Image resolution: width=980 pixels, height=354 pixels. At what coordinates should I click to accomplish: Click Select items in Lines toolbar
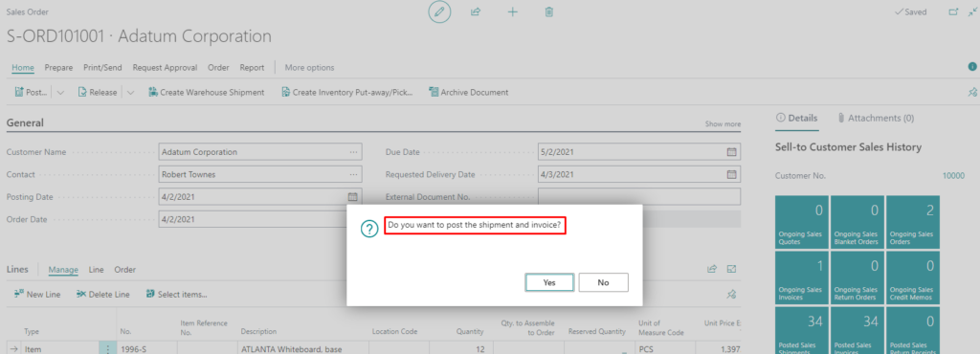[x=176, y=294]
